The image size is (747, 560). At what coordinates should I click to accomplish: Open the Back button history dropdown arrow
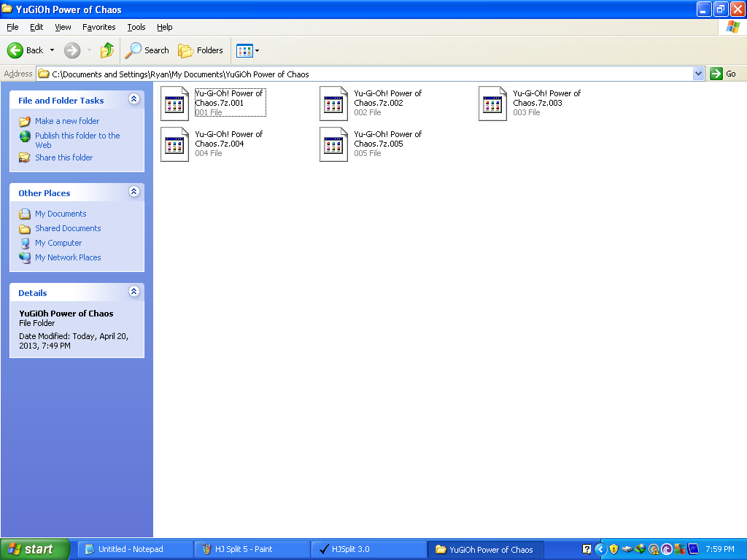pos(52,50)
